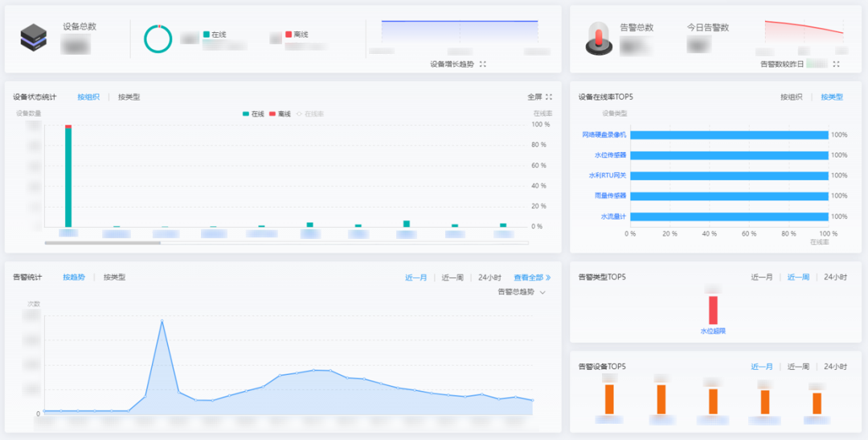The width and height of the screenshot is (868, 440).
Task: Switch 设备在线率TOP5 to 按组织
Action: tap(791, 97)
